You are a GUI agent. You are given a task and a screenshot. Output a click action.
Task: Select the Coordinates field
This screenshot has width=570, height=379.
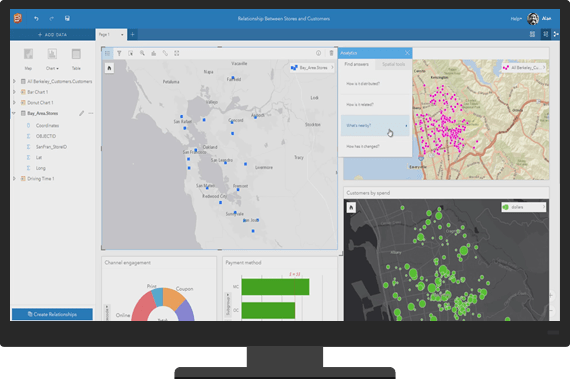click(x=47, y=125)
